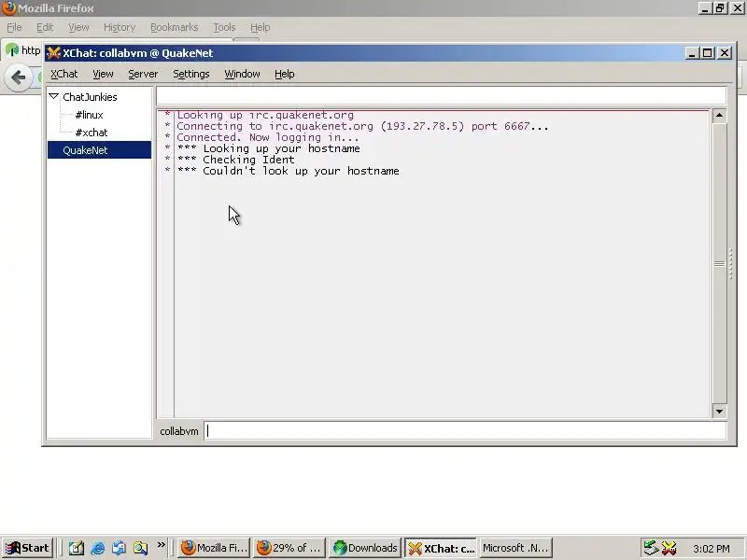Open the Server menu in XChat
This screenshot has width=747, height=560.
[143, 74]
